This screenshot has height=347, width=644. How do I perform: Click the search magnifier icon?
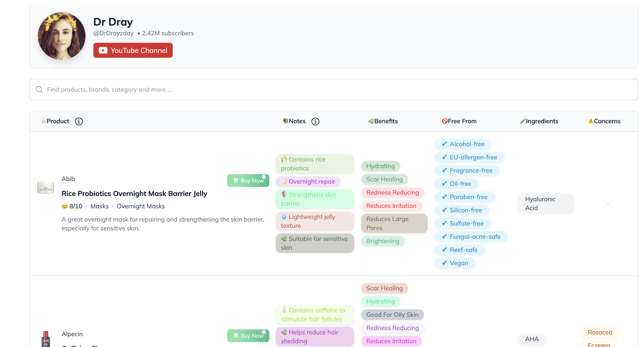coord(39,90)
